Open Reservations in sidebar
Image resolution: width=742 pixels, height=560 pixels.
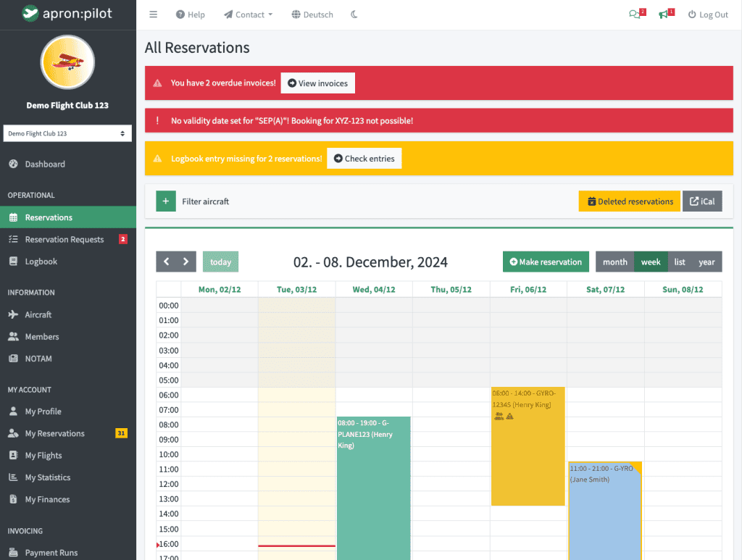68,217
